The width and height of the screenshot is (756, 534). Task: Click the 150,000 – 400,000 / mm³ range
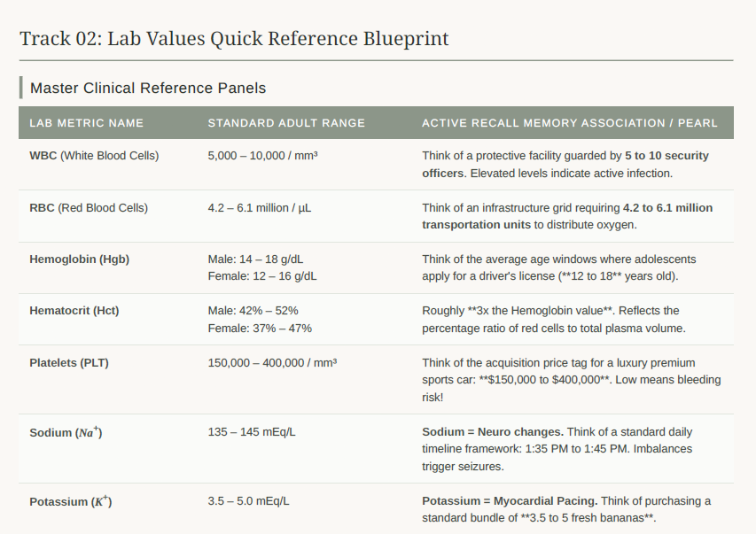coord(272,362)
